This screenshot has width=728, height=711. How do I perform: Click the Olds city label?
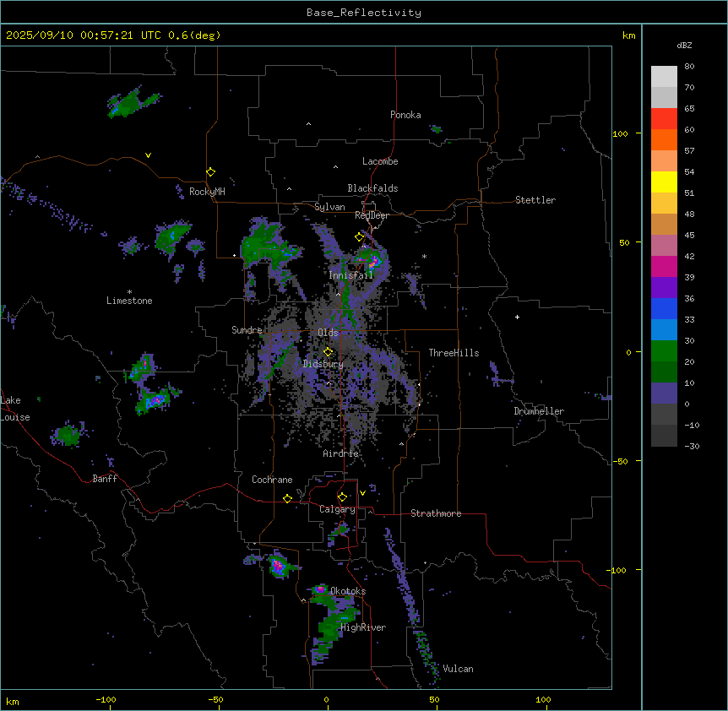point(328,333)
